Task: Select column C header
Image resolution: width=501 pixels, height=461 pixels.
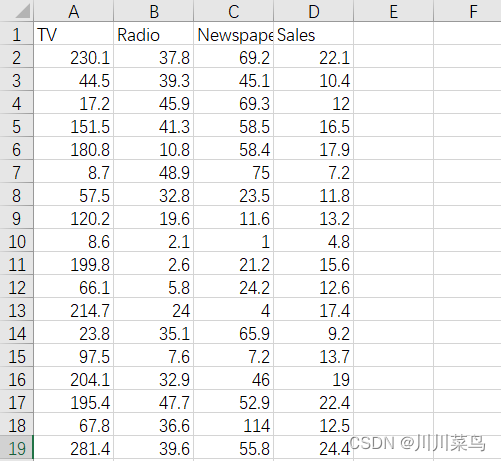Action: tap(234, 11)
